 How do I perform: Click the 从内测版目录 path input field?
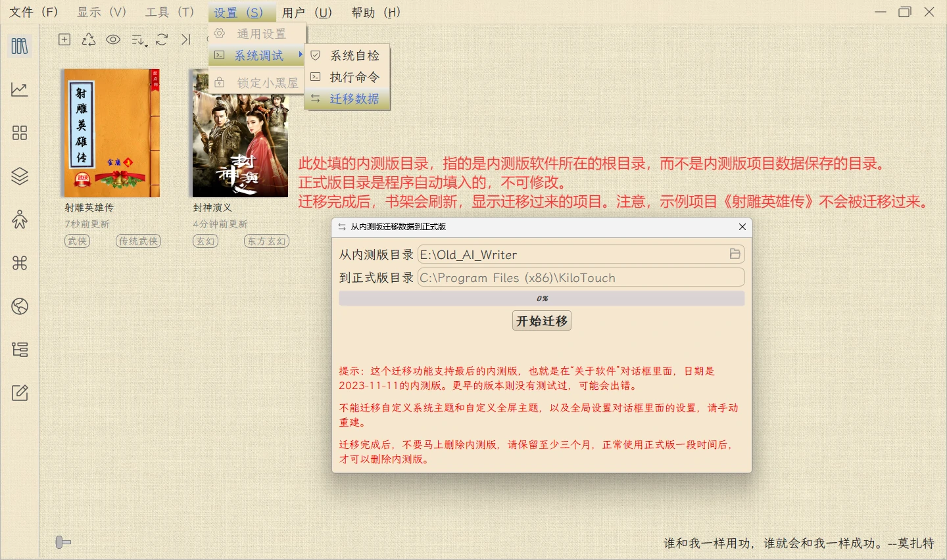coord(581,254)
